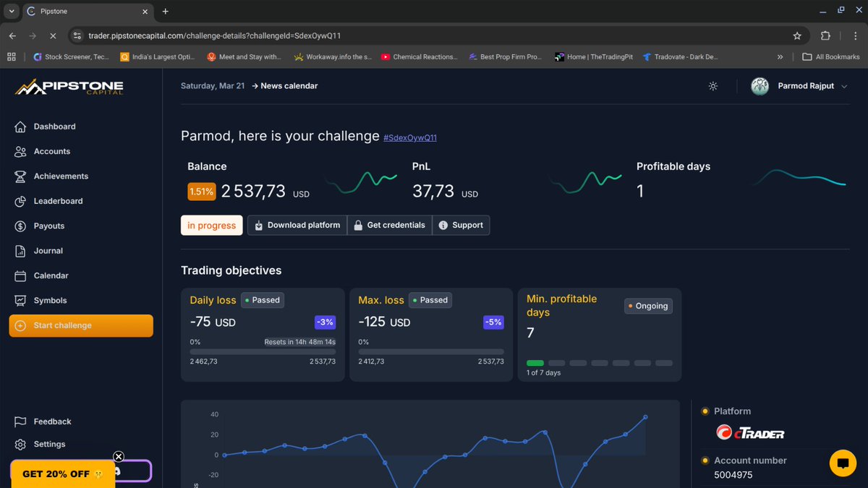Click the Calendar icon in sidebar
Screen dimensions: 868x488
coord(20,275)
